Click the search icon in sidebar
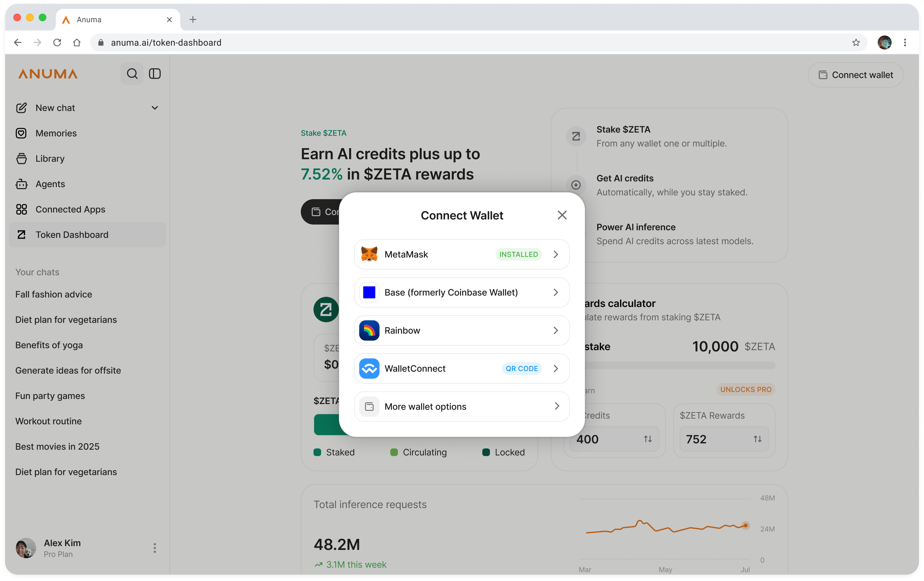 (132, 74)
